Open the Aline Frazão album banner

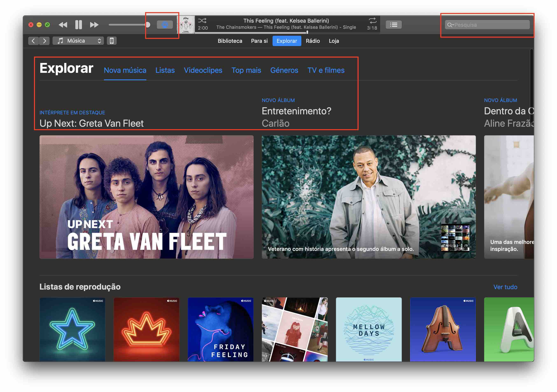point(509,197)
